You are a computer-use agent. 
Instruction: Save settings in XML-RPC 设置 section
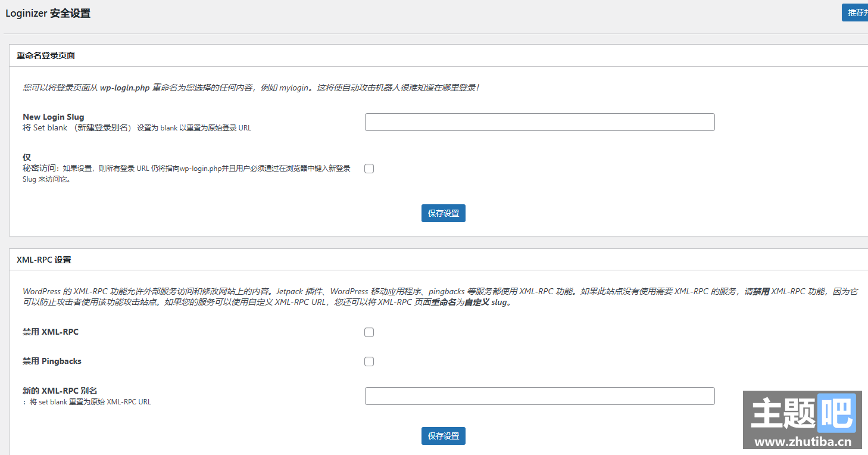point(444,436)
